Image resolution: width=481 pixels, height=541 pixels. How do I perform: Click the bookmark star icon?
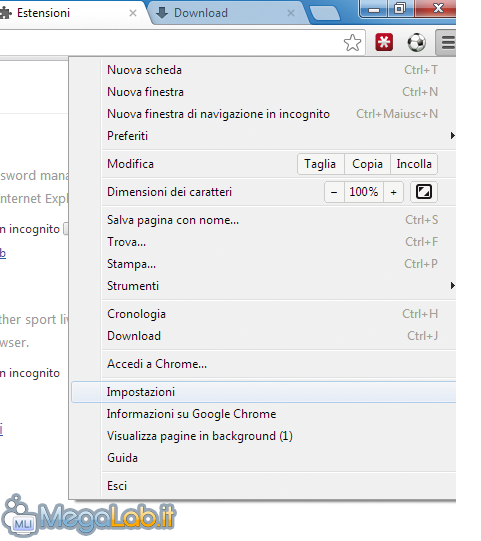click(352, 43)
